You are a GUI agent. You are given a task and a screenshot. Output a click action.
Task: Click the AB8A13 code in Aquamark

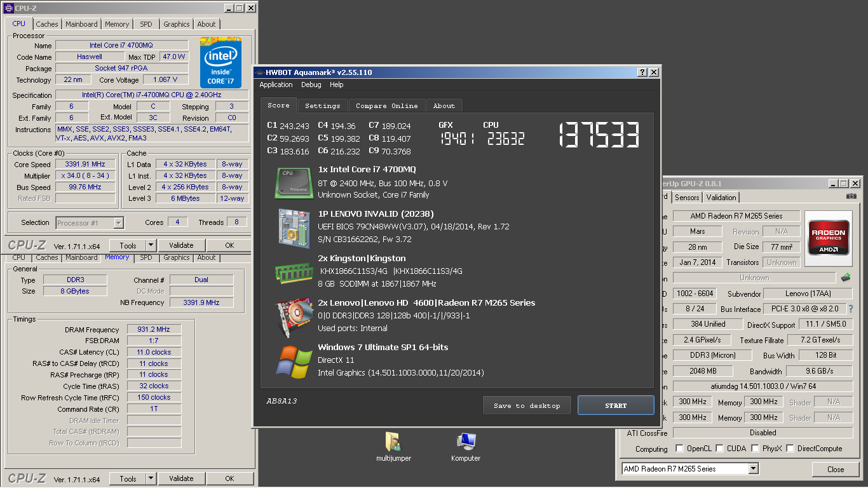tap(281, 401)
